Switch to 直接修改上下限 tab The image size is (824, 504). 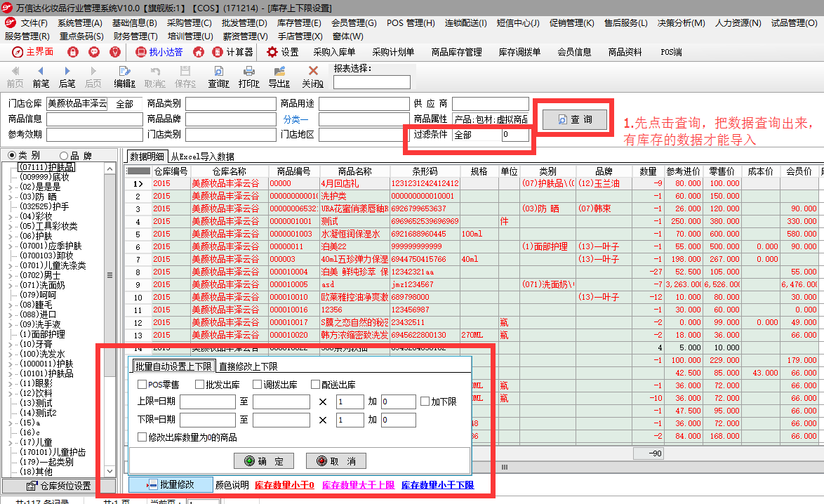(x=248, y=366)
